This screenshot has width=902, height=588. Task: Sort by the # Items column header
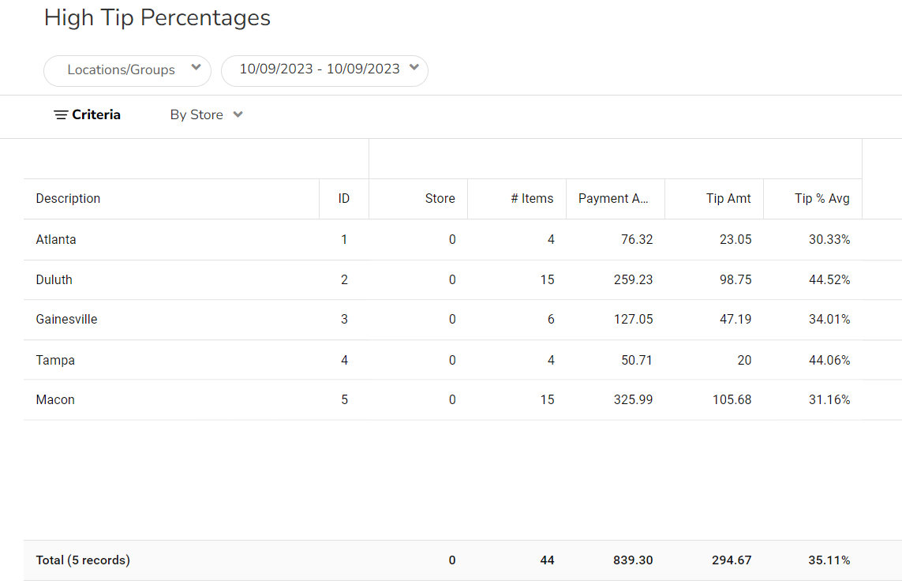pos(532,199)
